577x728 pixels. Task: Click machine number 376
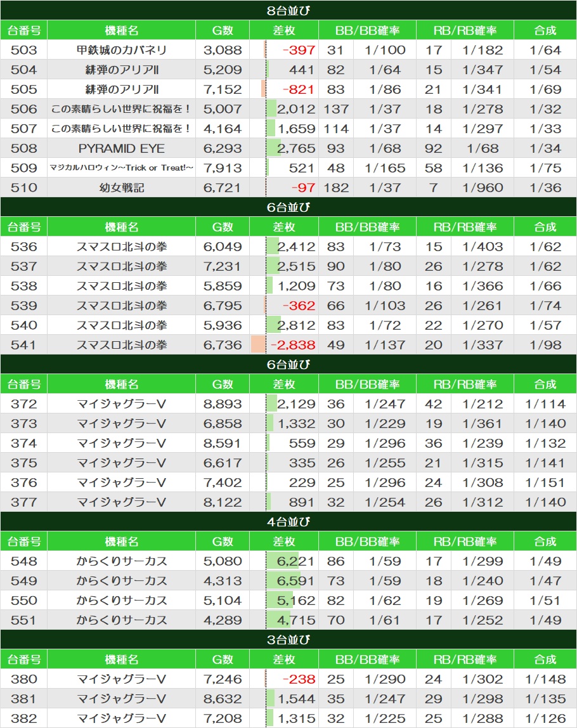pyautogui.click(x=23, y=483)
